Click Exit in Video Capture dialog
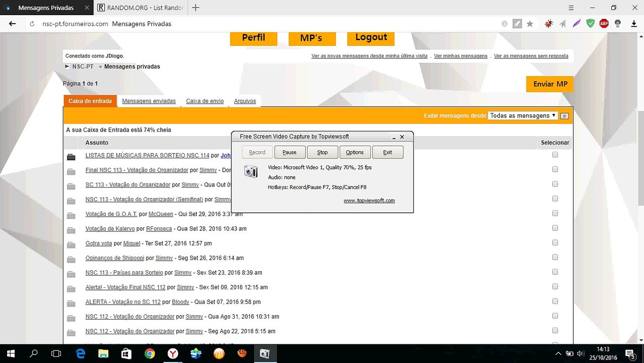The image size is (644, 363). point(388,152)
